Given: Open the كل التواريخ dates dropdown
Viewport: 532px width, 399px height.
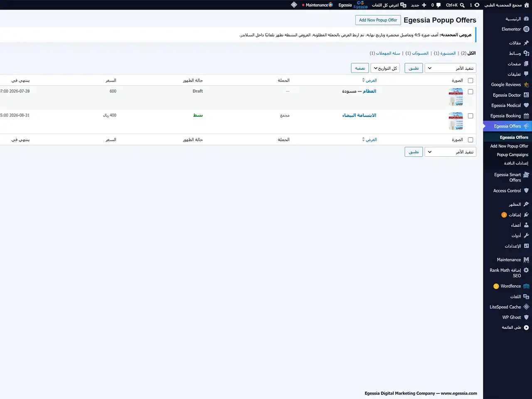Looking at the screenshot, I should pos(386,68).
